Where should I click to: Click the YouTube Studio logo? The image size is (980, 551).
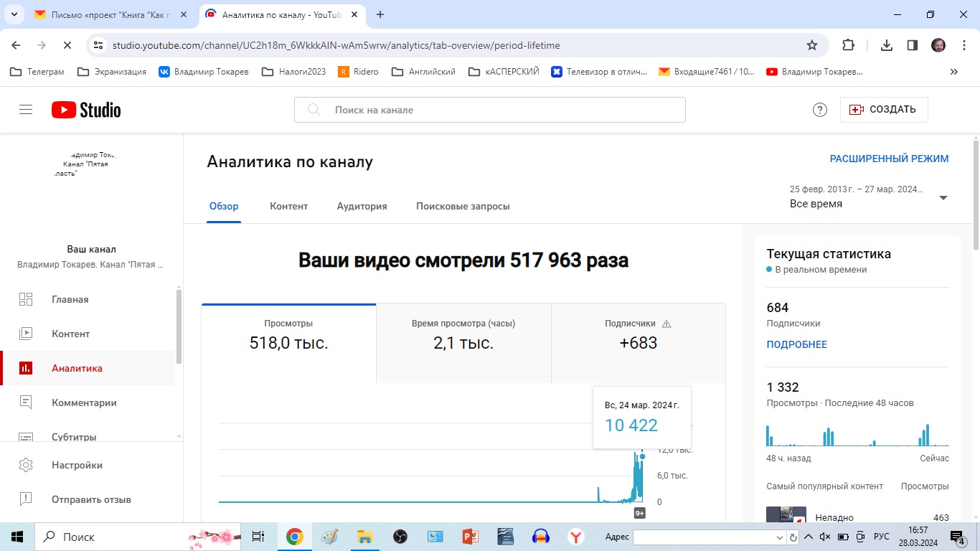click(85, 109)
